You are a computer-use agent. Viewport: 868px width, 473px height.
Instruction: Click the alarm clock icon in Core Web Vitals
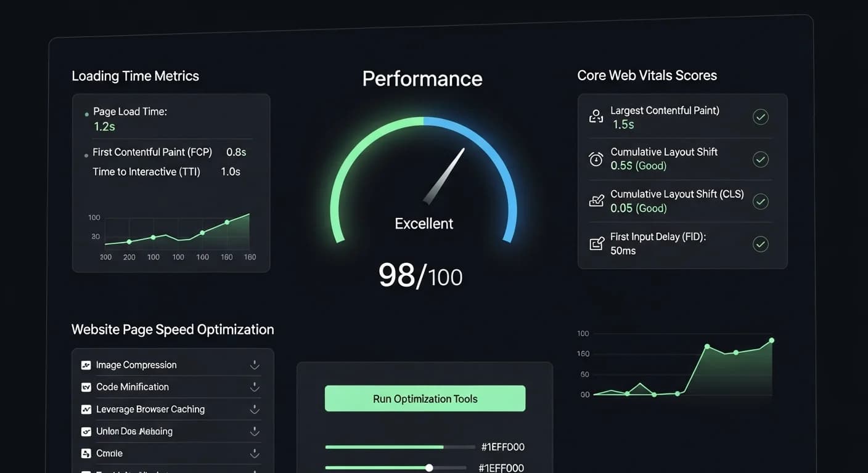(596, 159)
